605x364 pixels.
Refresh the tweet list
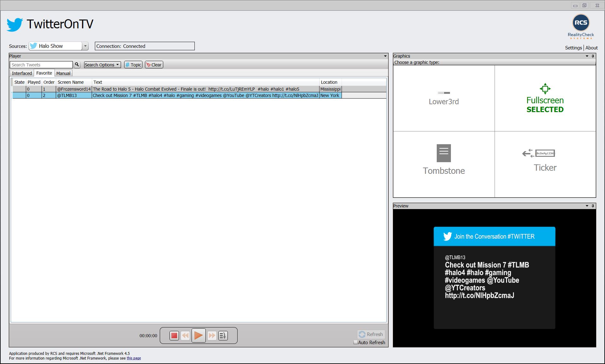coord(371,334)
